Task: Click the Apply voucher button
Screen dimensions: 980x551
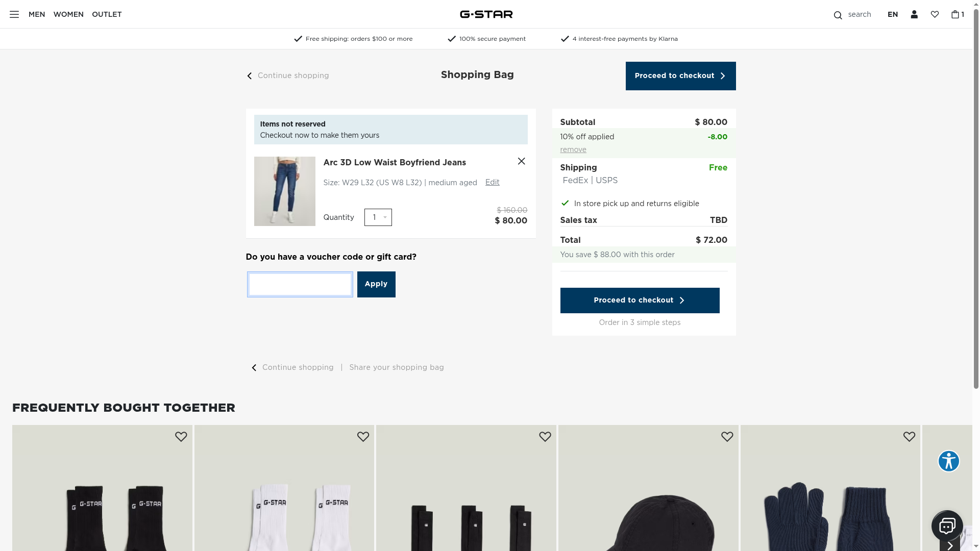Action: [376, 284]
